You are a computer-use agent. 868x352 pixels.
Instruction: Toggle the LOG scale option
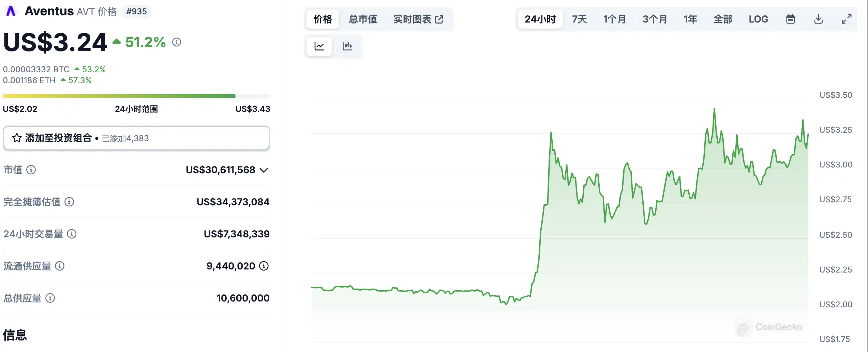(758, 19)
